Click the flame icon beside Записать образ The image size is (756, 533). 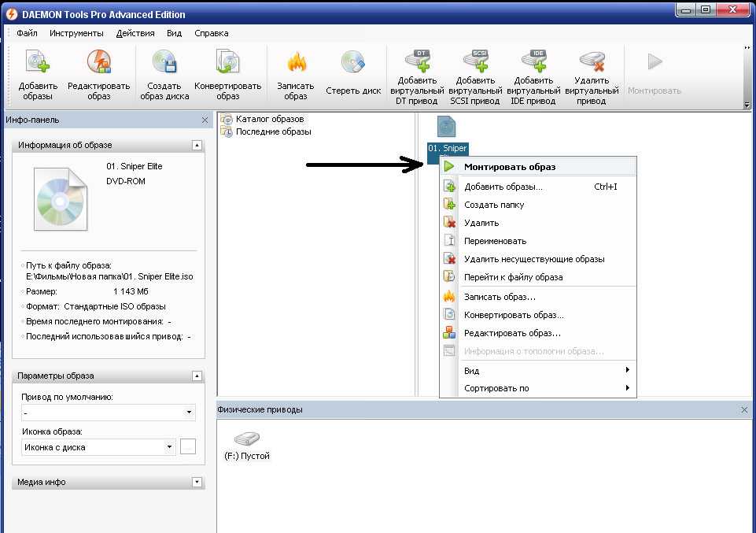449,296
